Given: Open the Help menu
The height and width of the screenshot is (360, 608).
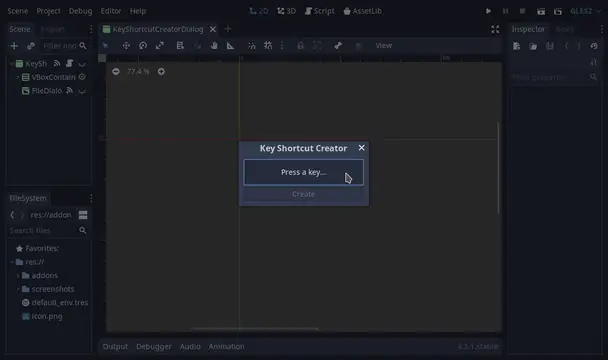Looking at the screenshot, I should click(138, 11).
